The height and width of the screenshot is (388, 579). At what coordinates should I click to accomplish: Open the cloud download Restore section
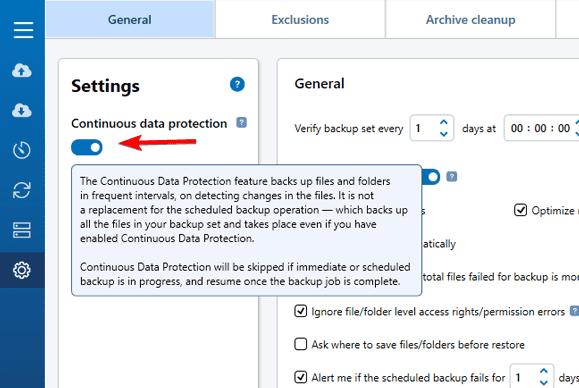point(22,110)
